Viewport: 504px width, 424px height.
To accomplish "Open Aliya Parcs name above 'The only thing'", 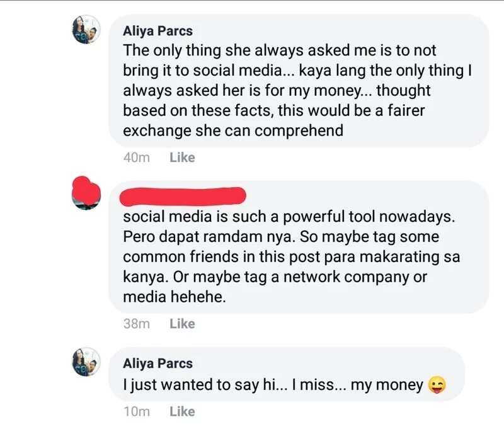I will tap(158, 31).
